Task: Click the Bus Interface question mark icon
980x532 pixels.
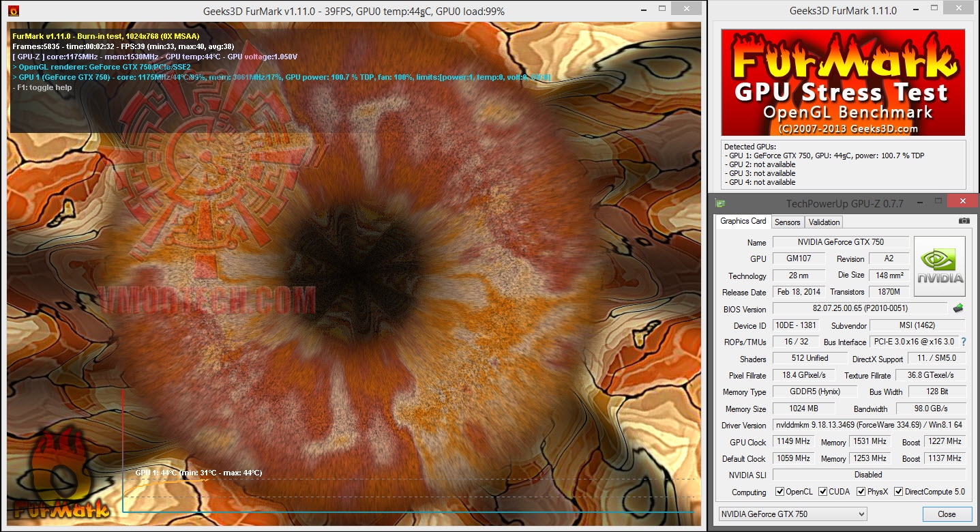Action: 964,342
